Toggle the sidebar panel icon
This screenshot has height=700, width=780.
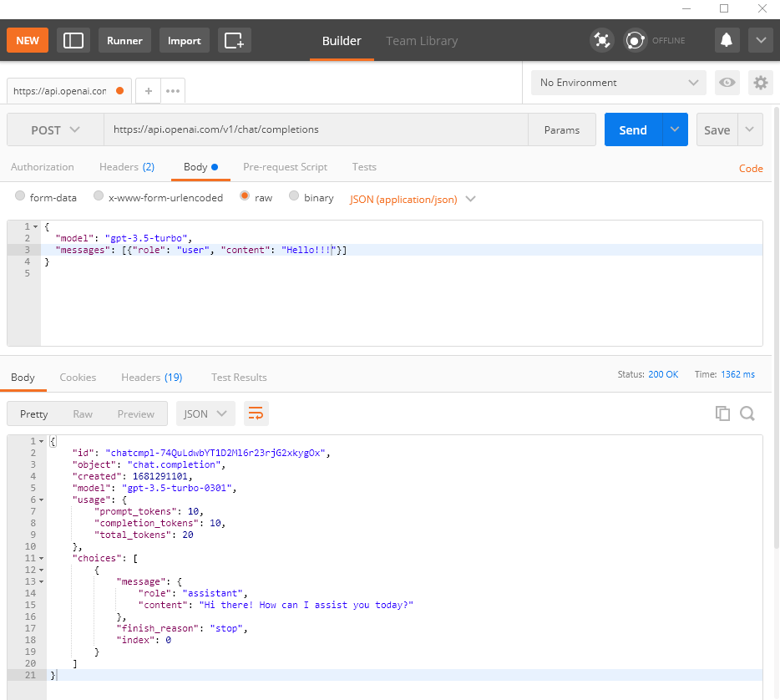click(73, 40)
